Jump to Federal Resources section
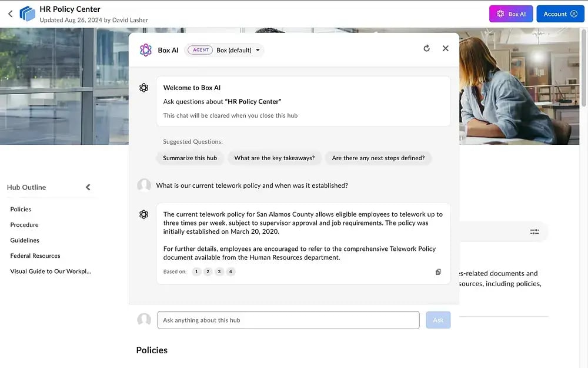The height and width of the screenshot is (368, 588). click(x=35, y=256)
